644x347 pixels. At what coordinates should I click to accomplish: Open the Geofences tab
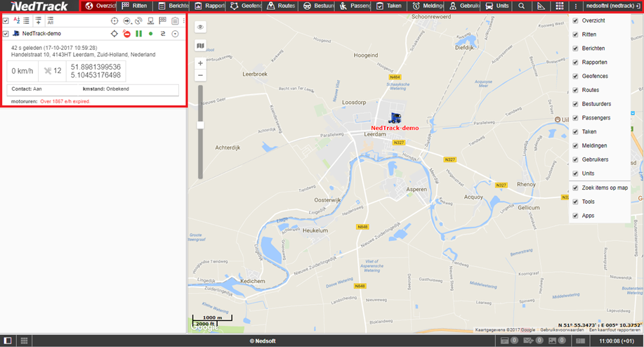[245, 6]
